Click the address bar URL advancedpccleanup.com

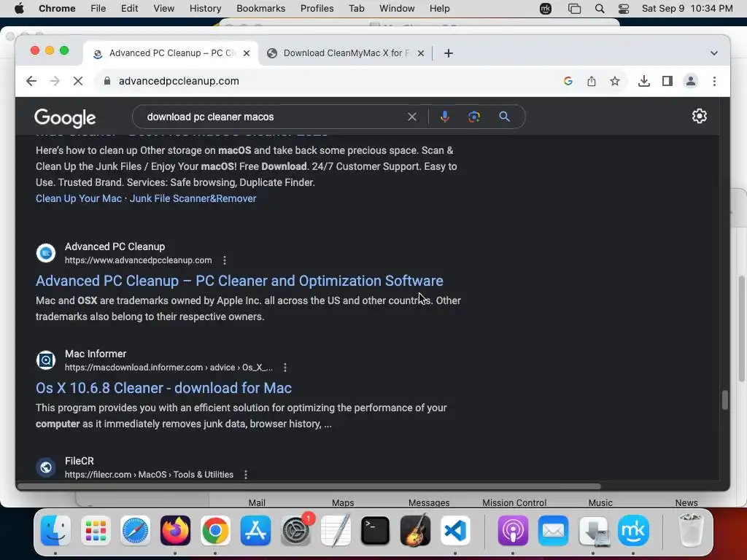tap(179, 81)
